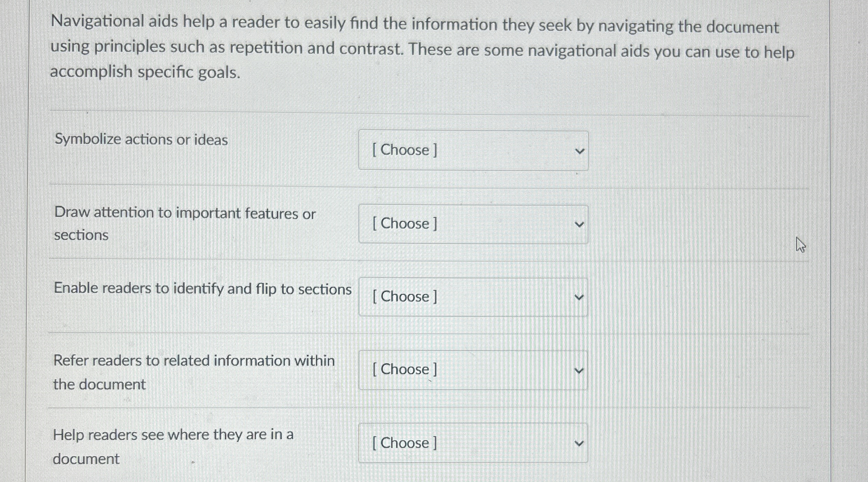The height and width of the screenshot is (482, 868).
Task: Open the dropdown for 'Enable readers to identify and flip to sections'
Action: point(473,297)
